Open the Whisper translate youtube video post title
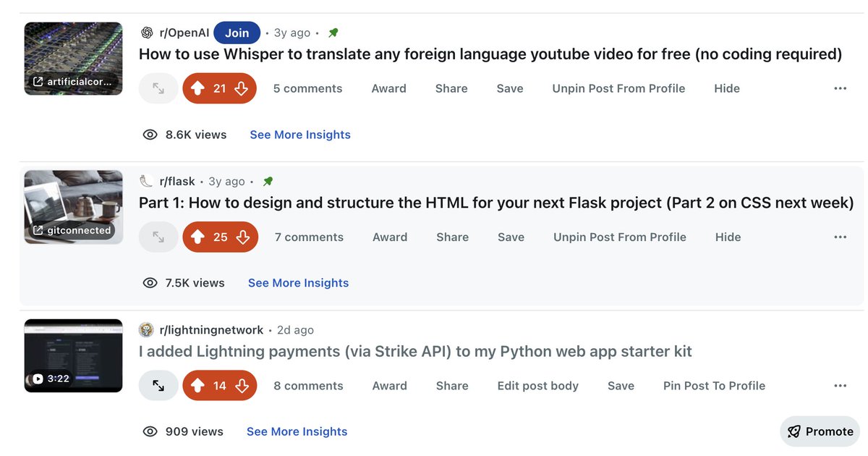Image resolution: width=868 pixels, height=456 pixels. tap(490, 54)
